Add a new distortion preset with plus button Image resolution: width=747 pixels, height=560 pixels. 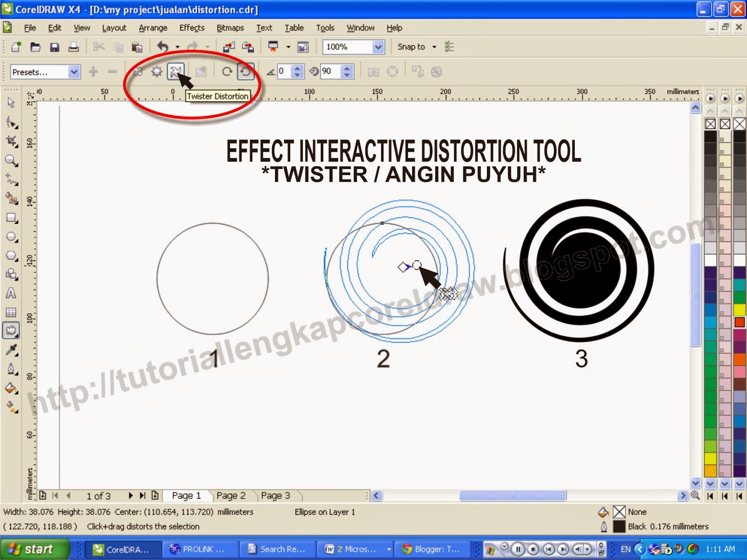click(x=93, y=71)
